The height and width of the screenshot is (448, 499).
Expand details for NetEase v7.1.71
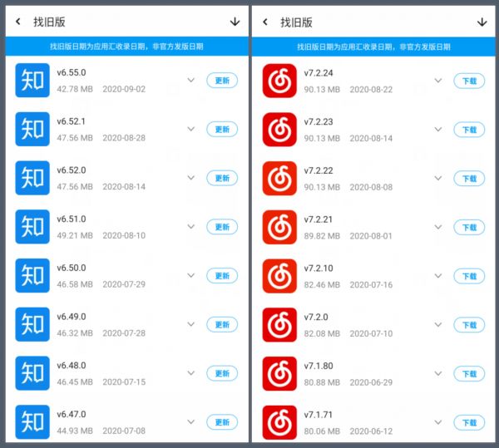(438, 422)
